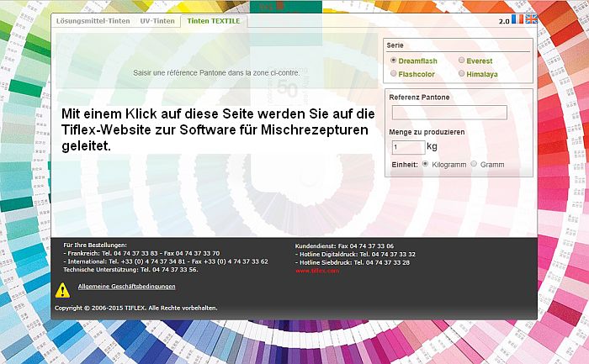This screenshot has height=364, width=589.
Task: Click the Copyright 2006-2015 TIFLEX text
Action: pyautogui.click(x=136, y=308)
